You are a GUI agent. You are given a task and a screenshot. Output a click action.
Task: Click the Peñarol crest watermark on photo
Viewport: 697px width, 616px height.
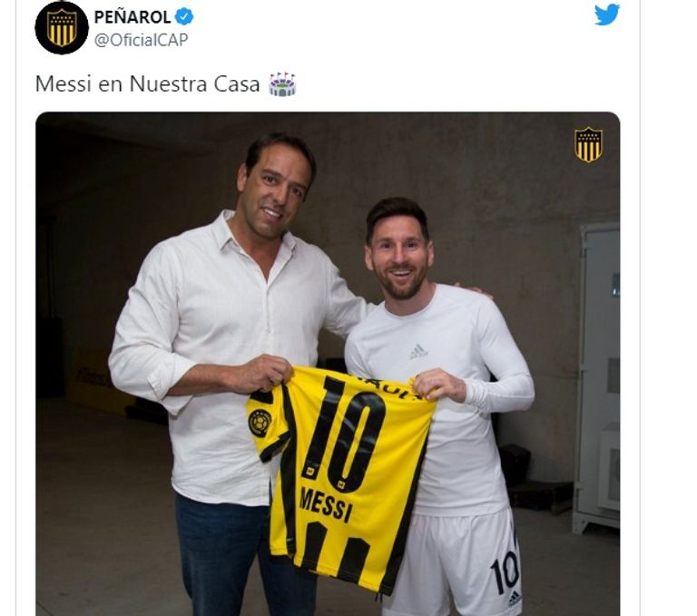[x=588, y=144]
